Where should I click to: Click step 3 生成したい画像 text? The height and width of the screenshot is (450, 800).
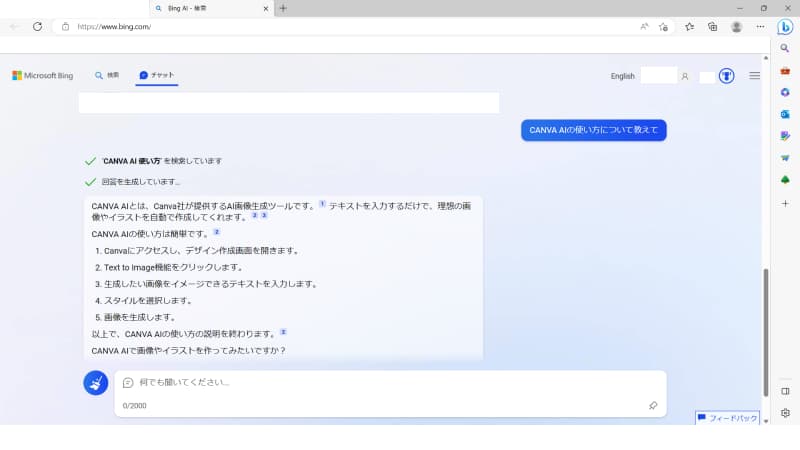(212, 284)
